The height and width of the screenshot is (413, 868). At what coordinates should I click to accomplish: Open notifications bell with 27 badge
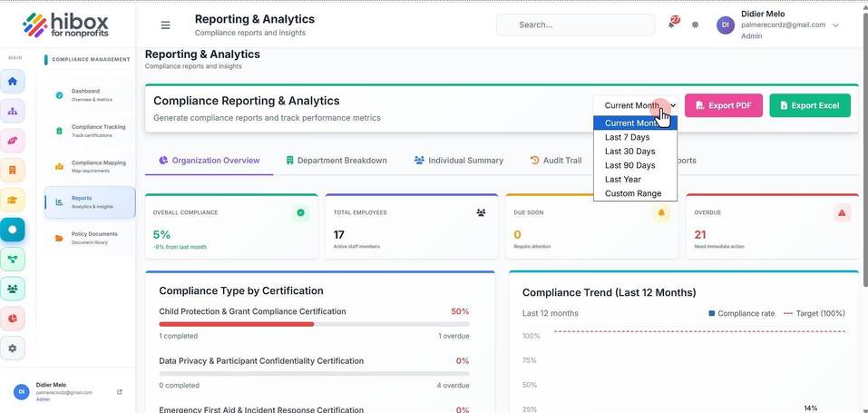point(673,24)
